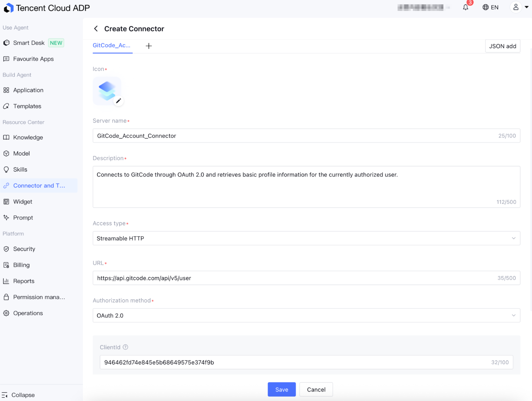Click the Create Connector page title
The width and height of the screenshot is (532, 401).
pos(134,29)
